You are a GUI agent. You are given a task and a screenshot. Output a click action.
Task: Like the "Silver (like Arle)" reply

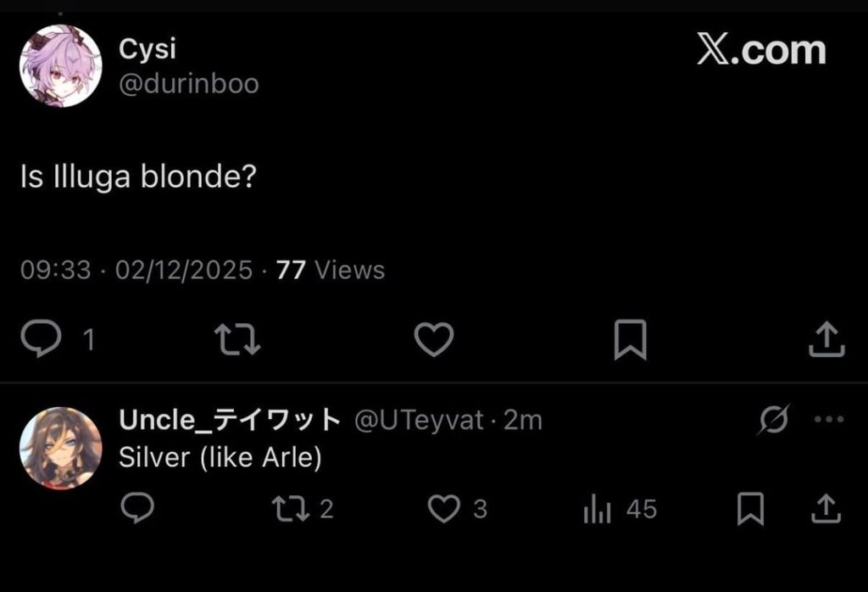[443, 509]
